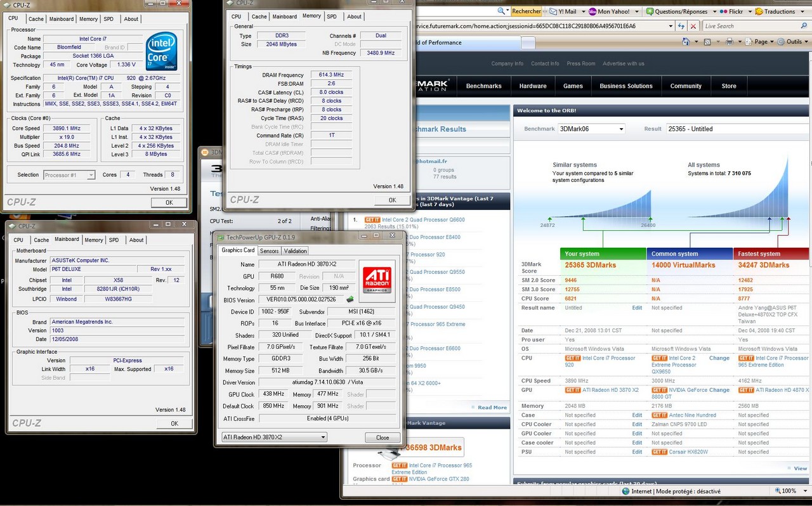Image resolution: width=812 pixels, height=506 pixels.
Task: Switch to the Validation tab in GPU-Z
Action: (x=295, y=250)
